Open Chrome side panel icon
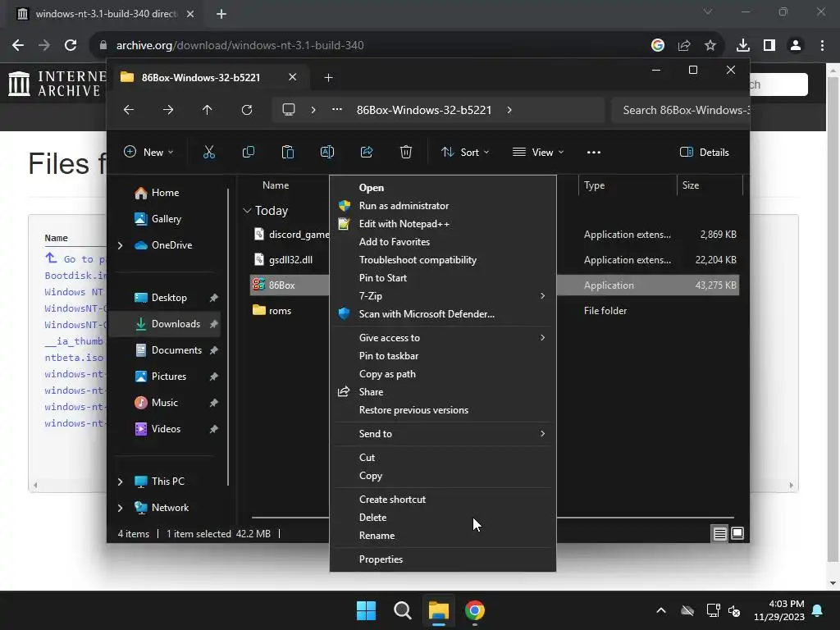 click(x=769, y=46)
